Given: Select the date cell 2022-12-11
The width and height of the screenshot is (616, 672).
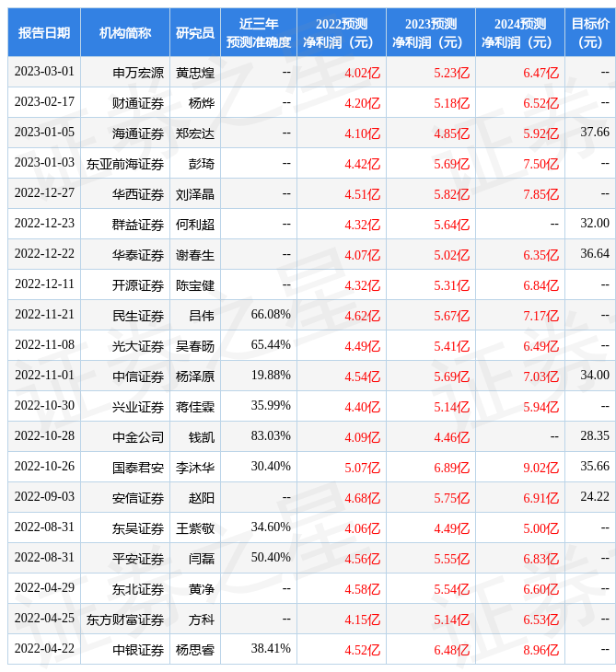Looking at the screenshot, I should [44, 284].
